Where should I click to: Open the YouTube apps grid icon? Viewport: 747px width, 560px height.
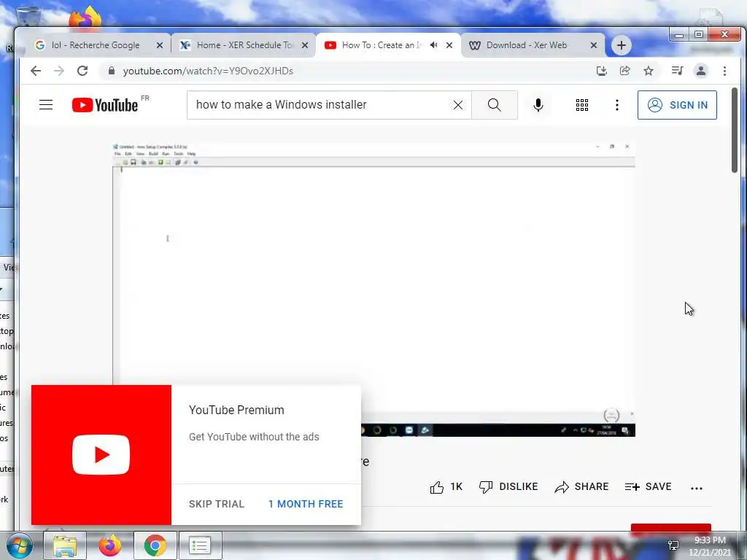[581, 105]
